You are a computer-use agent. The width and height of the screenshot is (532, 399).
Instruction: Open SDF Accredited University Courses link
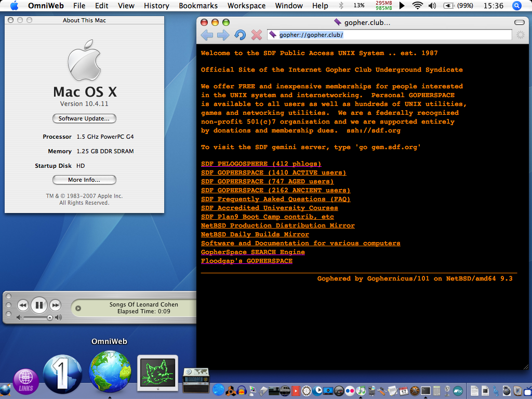[270, 208]
